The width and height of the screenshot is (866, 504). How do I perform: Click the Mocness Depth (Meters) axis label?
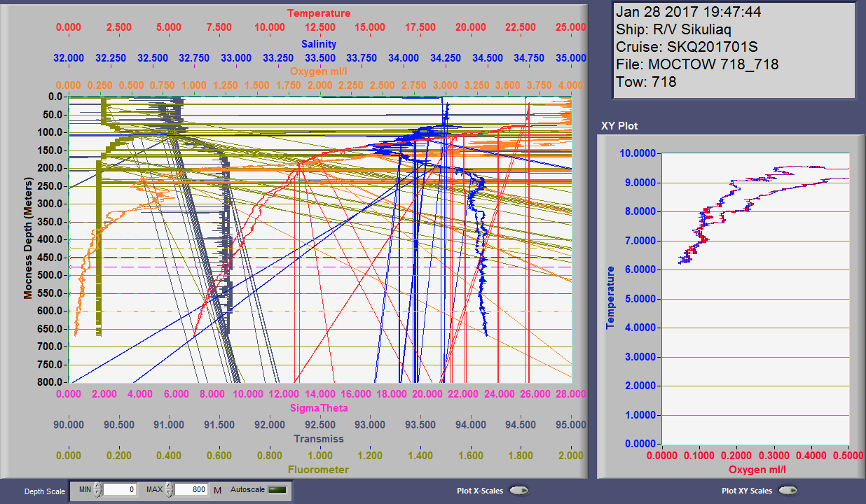[x=28, y=239]
